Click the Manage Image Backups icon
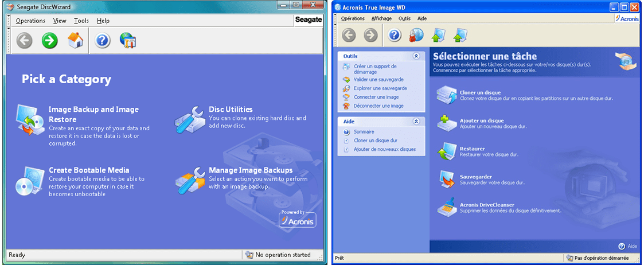Image resolution: width=644 pixels, height=265 pixels. [x=190, y=180]
